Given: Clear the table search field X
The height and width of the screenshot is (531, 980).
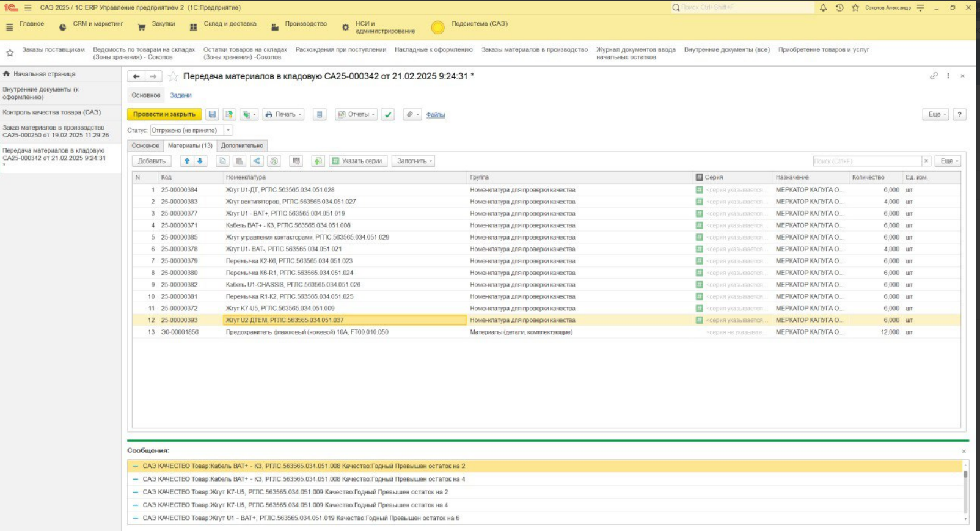Looking at the screenshot, I should coord(926,161).
